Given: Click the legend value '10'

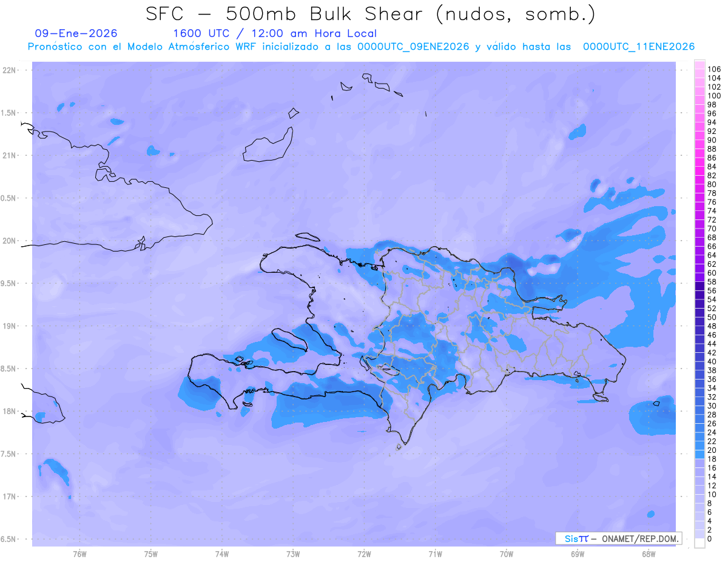Looking at the screenshot, I should tap(712, 495).
